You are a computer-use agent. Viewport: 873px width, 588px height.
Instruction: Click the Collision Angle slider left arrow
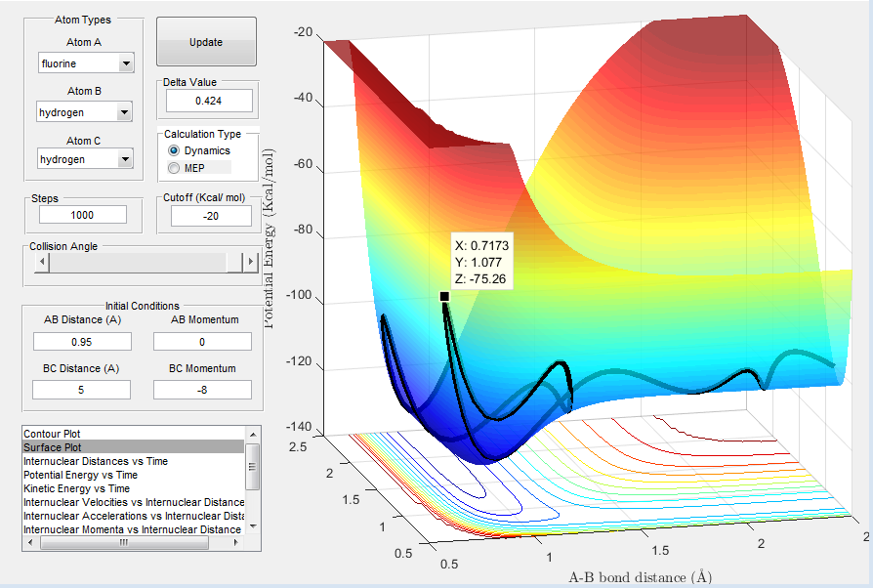click(x=42, y=262)
